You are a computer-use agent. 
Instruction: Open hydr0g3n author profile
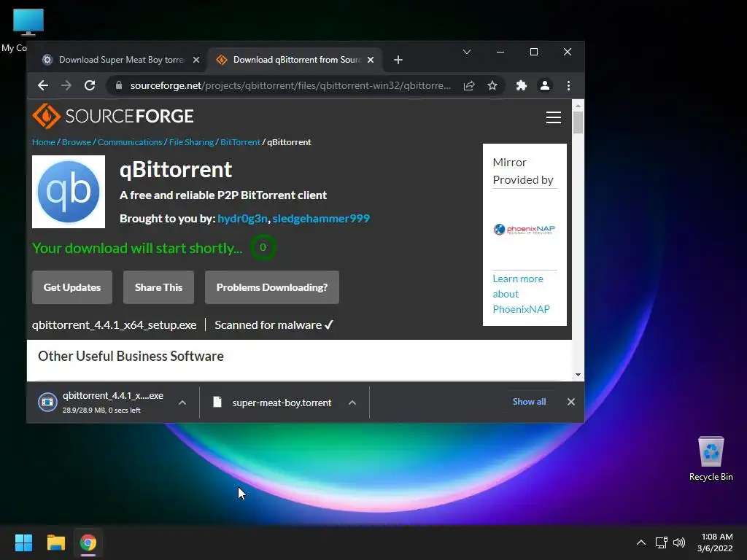[x=242, y=219]
